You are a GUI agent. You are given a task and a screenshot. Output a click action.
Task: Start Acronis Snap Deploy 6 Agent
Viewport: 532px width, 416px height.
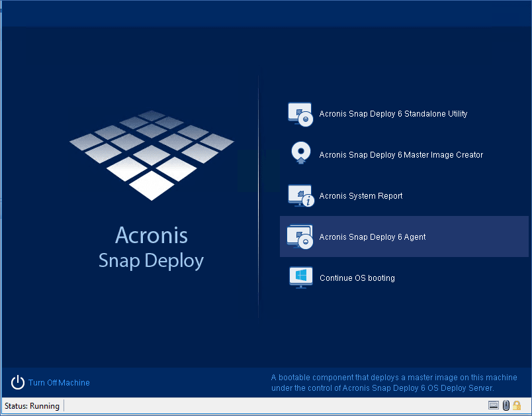(x=372, y=237)
